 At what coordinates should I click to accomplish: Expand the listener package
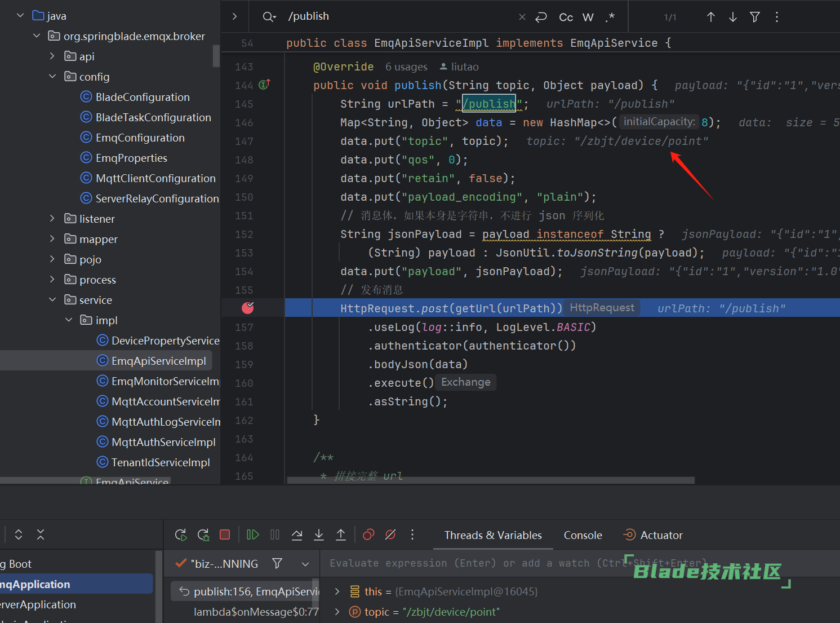tap(52, 218)
